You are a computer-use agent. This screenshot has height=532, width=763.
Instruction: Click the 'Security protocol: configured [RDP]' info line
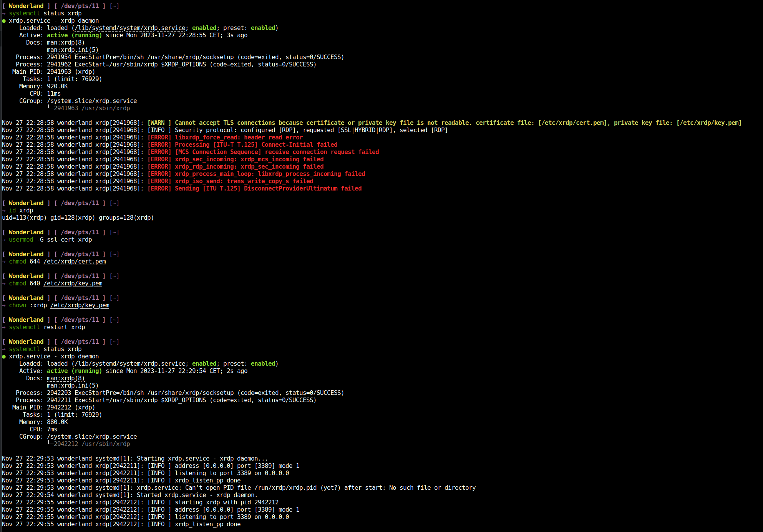[311, 130]
